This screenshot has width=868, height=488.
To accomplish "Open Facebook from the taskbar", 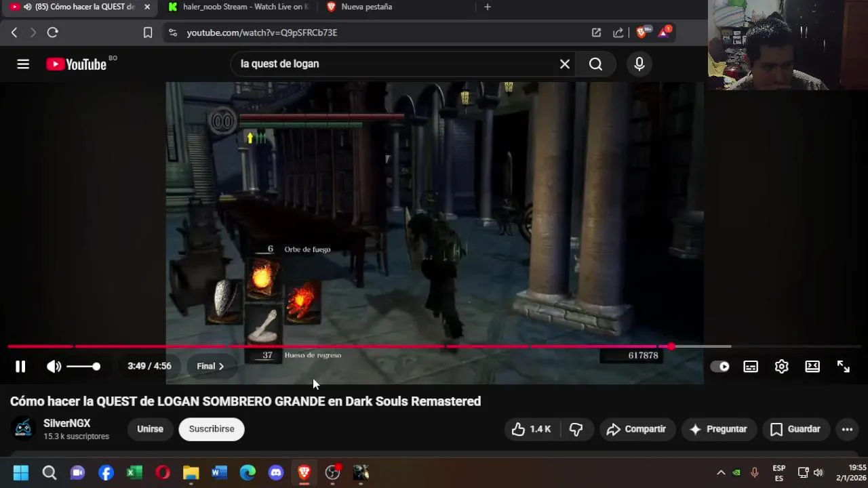I will tap(106, 472).
